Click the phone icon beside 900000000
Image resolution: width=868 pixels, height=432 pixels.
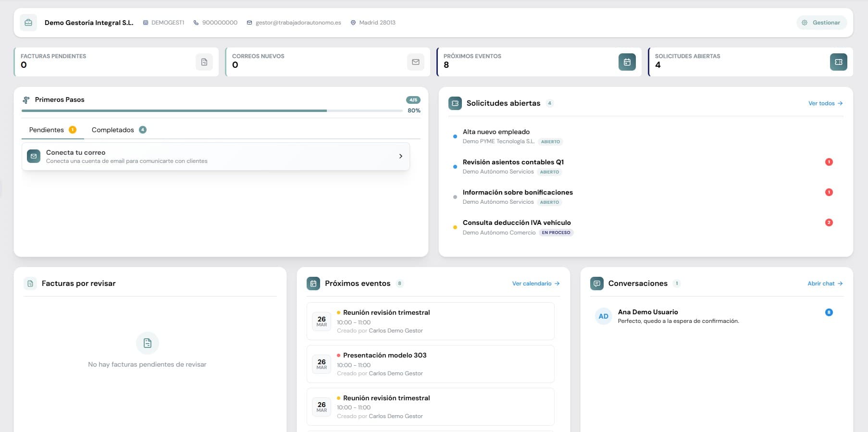tap(196, 23)
